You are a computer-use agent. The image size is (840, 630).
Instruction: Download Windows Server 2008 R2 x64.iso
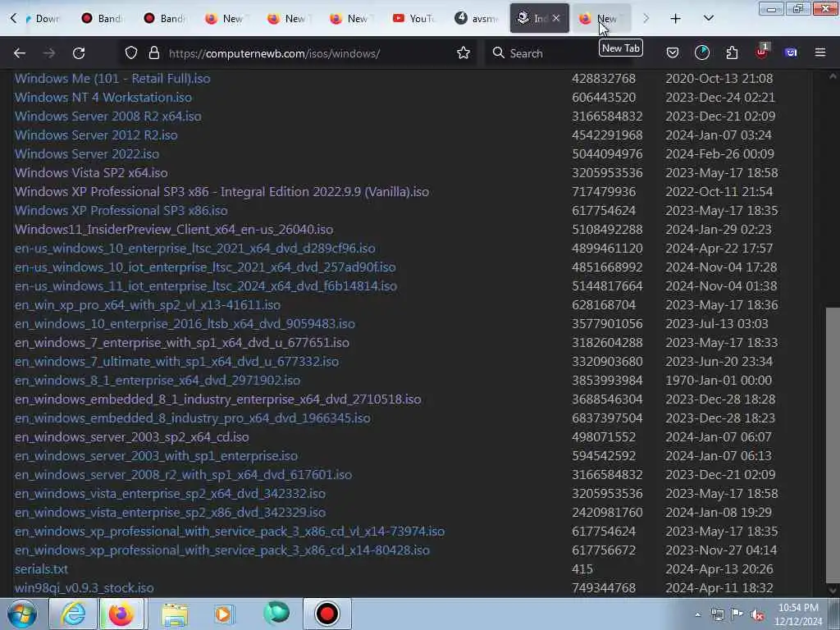[x=108, y=116]
